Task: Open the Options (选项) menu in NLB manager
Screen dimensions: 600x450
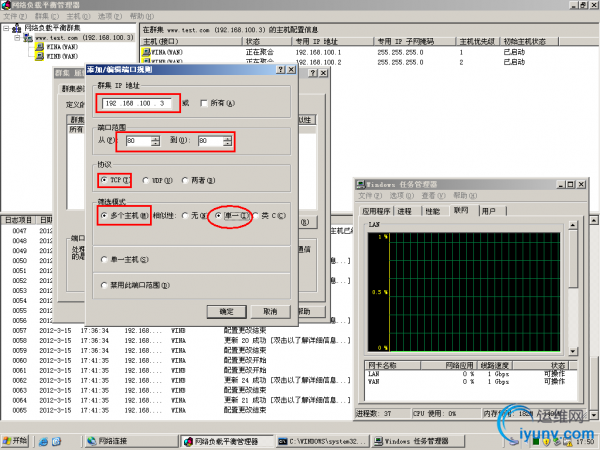Action: pyautogui.click(x=110, y=16)
